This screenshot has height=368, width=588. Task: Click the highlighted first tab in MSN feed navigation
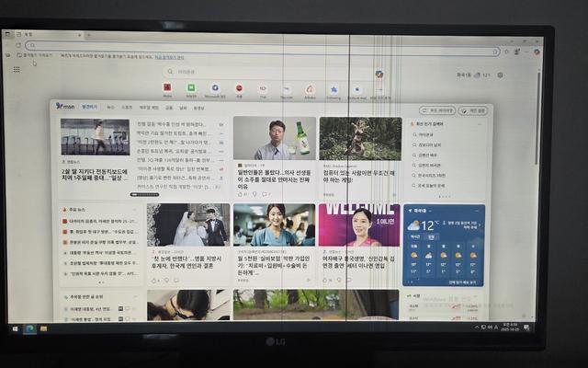(x=89, y=107)
